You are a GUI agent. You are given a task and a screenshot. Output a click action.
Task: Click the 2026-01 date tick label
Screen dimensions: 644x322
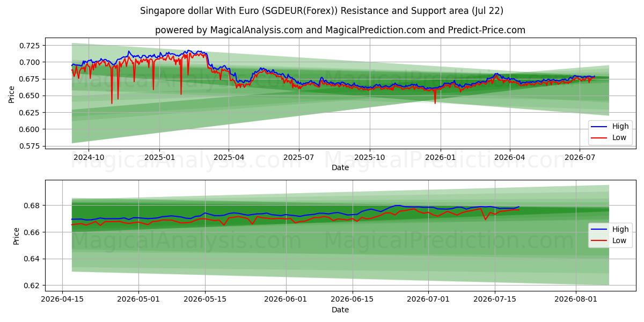tap(440, 157)
